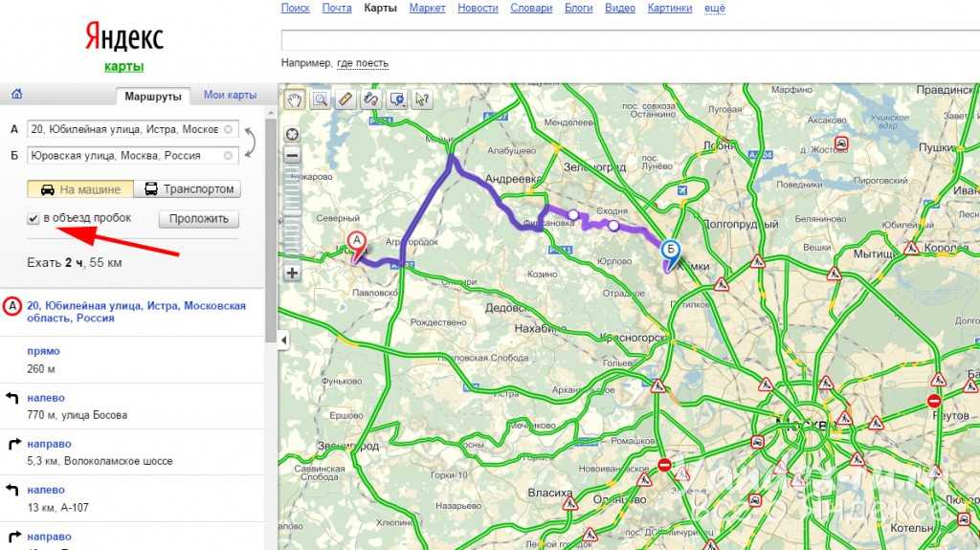This screenshot has width=980, height=550.
Task: Collapse side panel with the arrow handle
Action: tap(283, 340)
